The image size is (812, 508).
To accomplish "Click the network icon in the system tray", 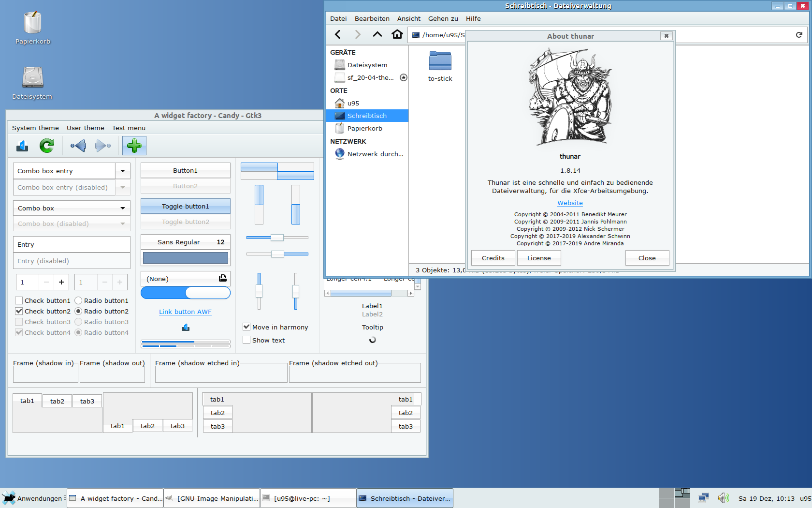I will point(704,498).
